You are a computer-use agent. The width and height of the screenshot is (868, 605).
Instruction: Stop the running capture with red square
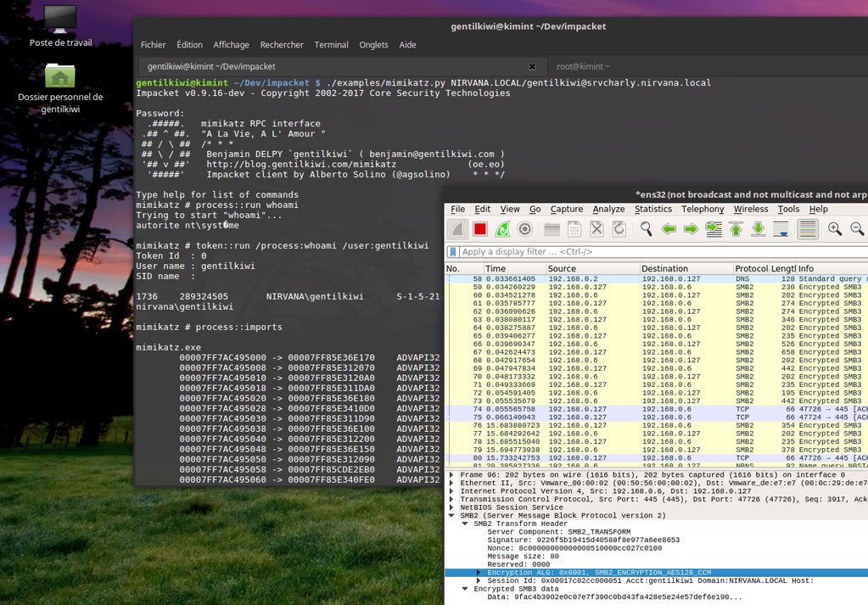480,229
